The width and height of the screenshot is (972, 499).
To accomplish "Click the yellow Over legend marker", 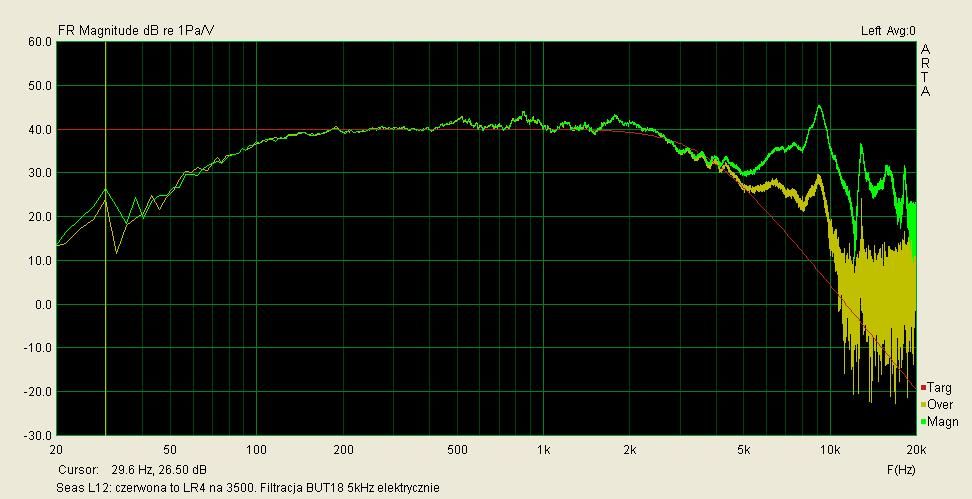I will point(923,405).
